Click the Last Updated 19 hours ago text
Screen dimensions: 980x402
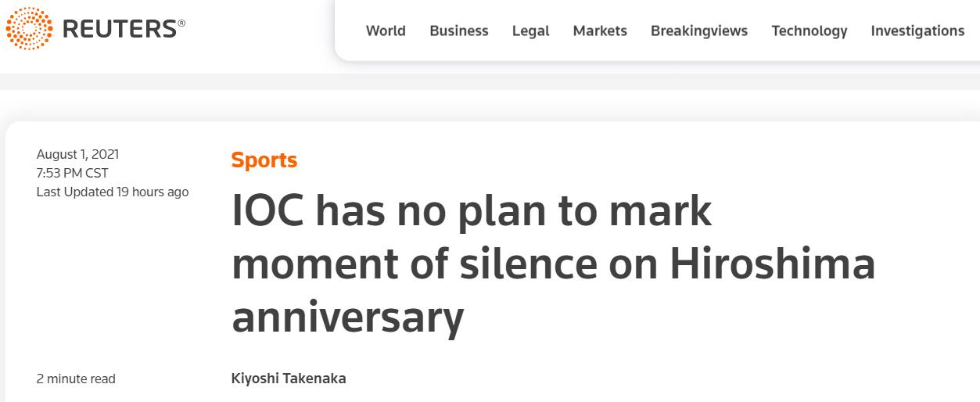(113, 192)
